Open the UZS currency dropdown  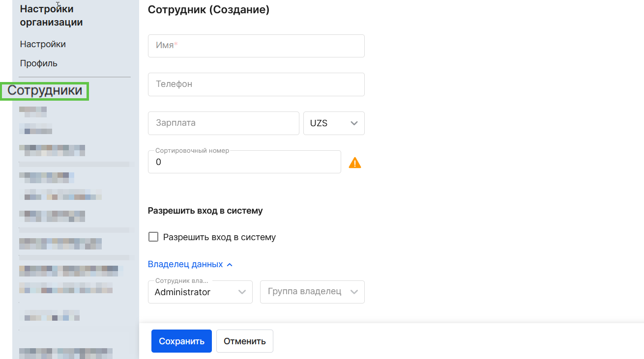coord(334,123)
